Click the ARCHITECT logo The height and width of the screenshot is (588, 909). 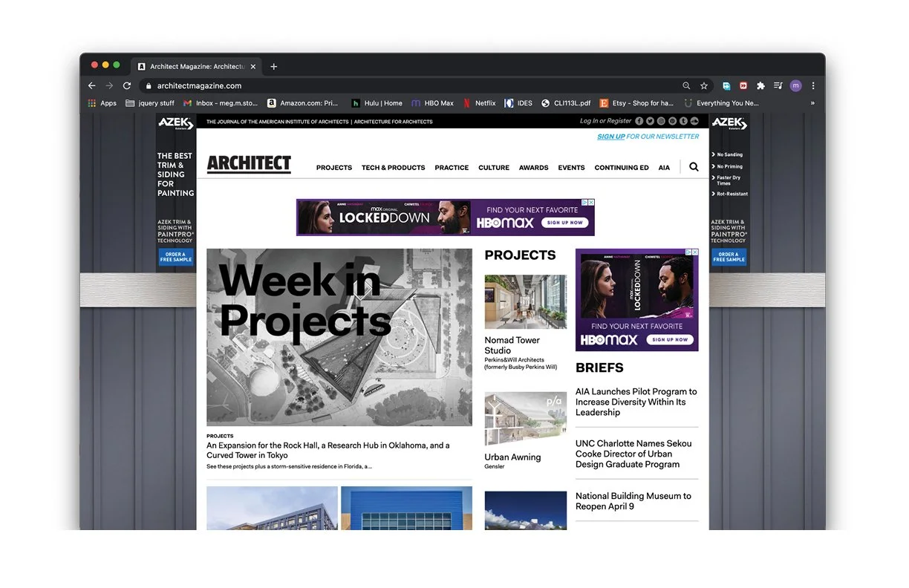(249, 164)
